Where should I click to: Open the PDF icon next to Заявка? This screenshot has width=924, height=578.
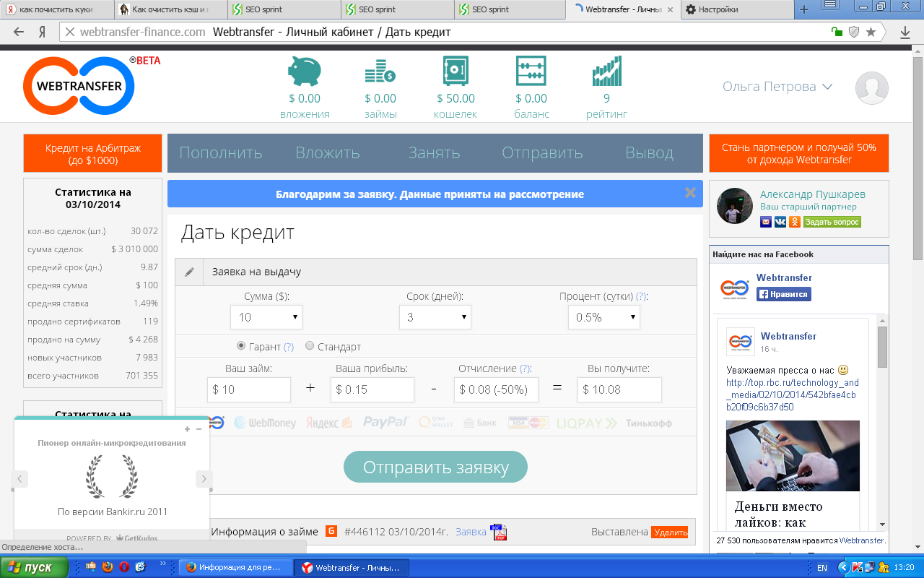click(x=498, y=532)
